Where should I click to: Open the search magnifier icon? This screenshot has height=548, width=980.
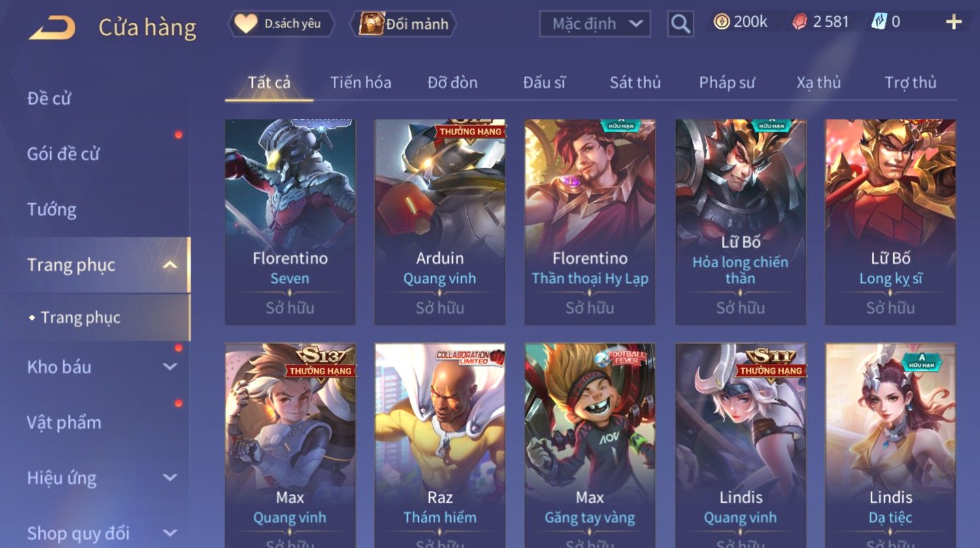pyautogui.click(x=680, y=24)
